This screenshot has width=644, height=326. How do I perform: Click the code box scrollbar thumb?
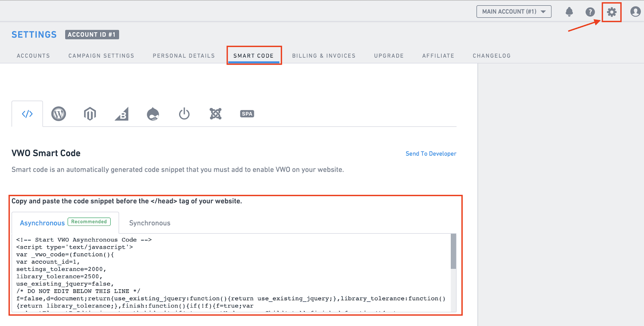tap(454, 251)
